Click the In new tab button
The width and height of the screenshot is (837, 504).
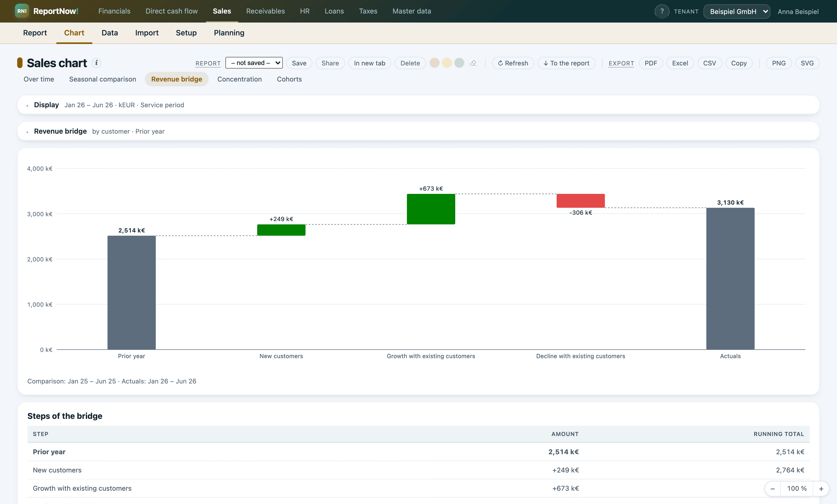370,63
